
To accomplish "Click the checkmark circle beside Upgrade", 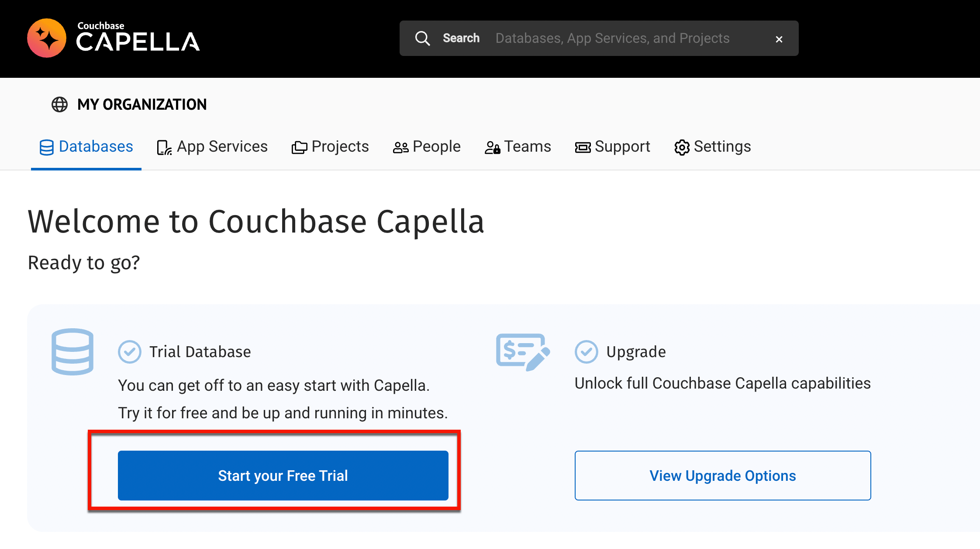I will tap(586, 352).
